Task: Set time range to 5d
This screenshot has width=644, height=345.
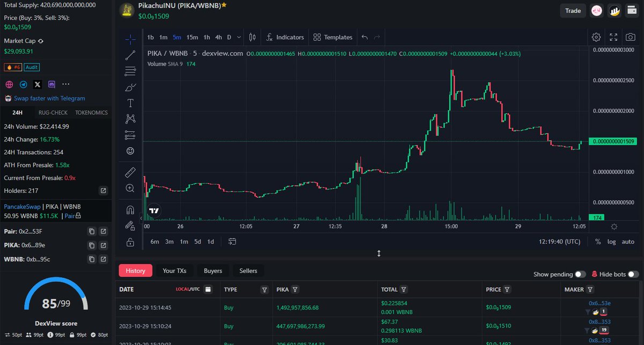Action: (x=197, y=242)
